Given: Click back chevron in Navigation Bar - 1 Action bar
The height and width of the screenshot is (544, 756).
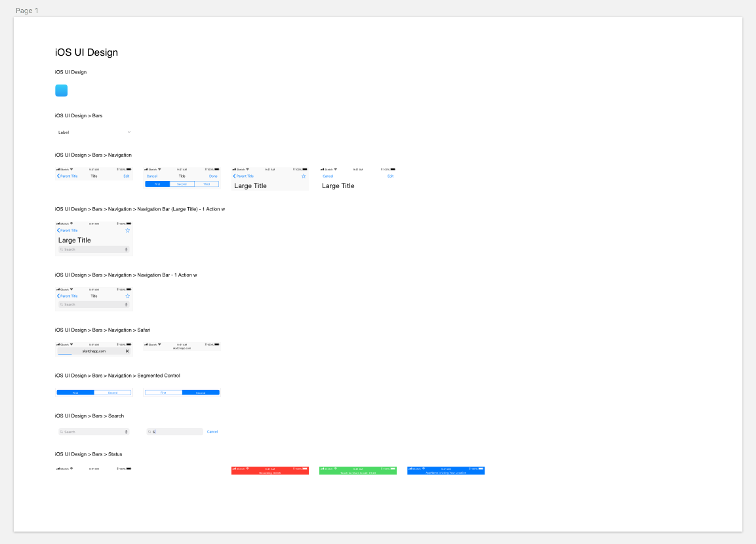Looking at the screenshot, I should click(58, 296).
